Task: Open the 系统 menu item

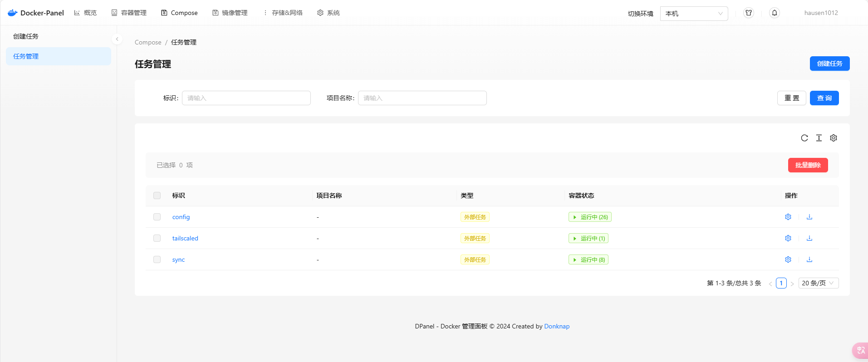Action: click(x=329, y=13)
